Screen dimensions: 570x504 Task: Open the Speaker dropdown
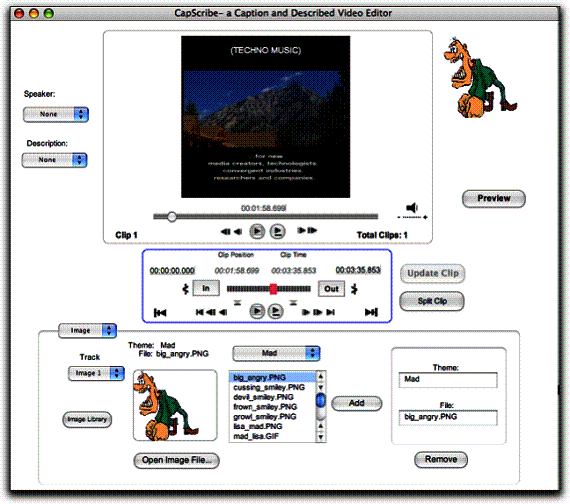tap(56, 114)
